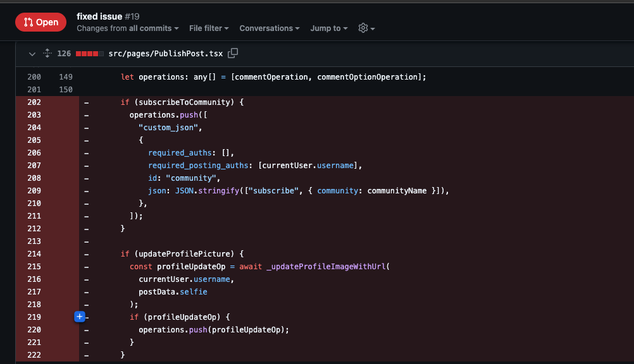Click original line number 200
Screen dimensions: 634x364
[x=34, y=77]
